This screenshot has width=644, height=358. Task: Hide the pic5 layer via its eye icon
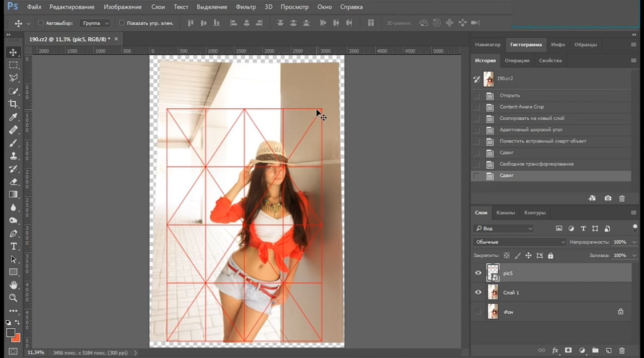point(478,273)
